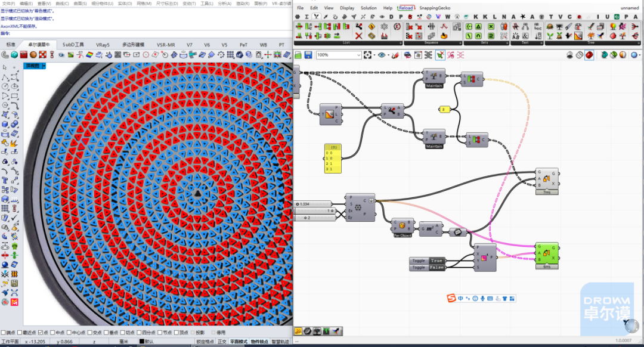Image resolution: width=644 pixels, height=347 pixels.
Task: Open the 顶视图 viewport title dropdown arrow
Action: click(44, 66)
